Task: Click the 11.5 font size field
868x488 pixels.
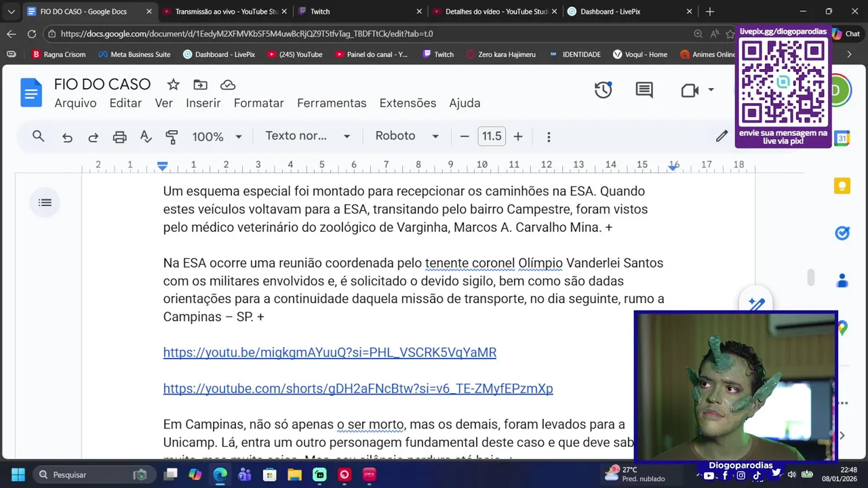Action: pos(492,136)
